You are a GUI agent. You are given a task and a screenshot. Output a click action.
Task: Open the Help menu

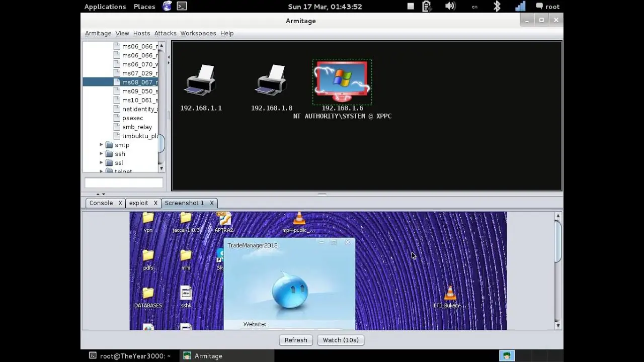coord(227,33)
